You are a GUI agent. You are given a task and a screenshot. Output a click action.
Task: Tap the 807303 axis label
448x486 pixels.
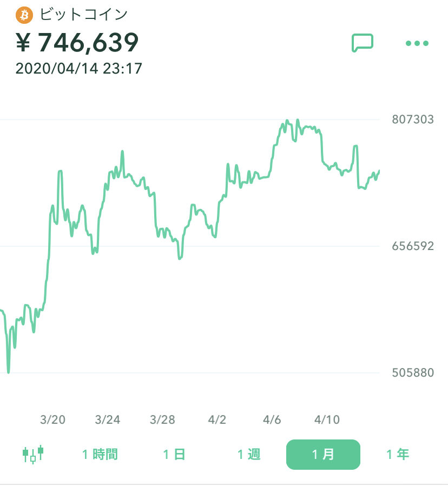(x=413, y=119)
